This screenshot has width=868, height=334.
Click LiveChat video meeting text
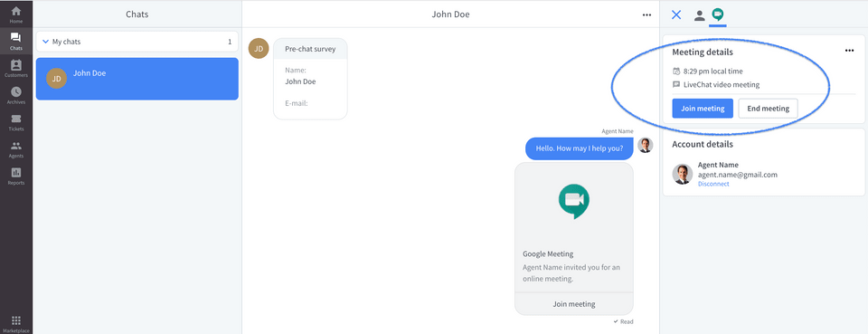click(722, 85)
